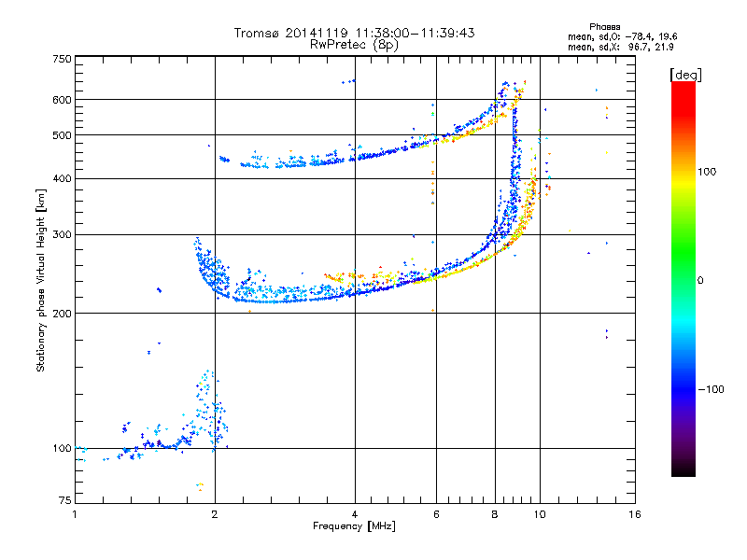Click the plot title 'Tromsø 20141119 11:38:00-11:39:43'
The width and height of the screenshot is (747, 560).
(354, 33)
